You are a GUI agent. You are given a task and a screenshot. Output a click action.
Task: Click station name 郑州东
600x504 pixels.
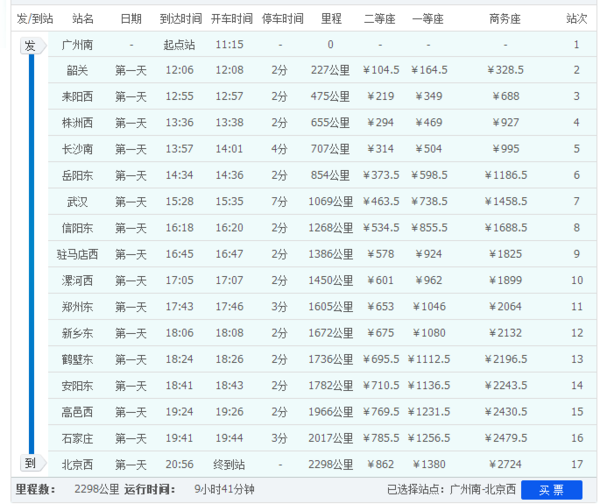(x=77, y=307)
